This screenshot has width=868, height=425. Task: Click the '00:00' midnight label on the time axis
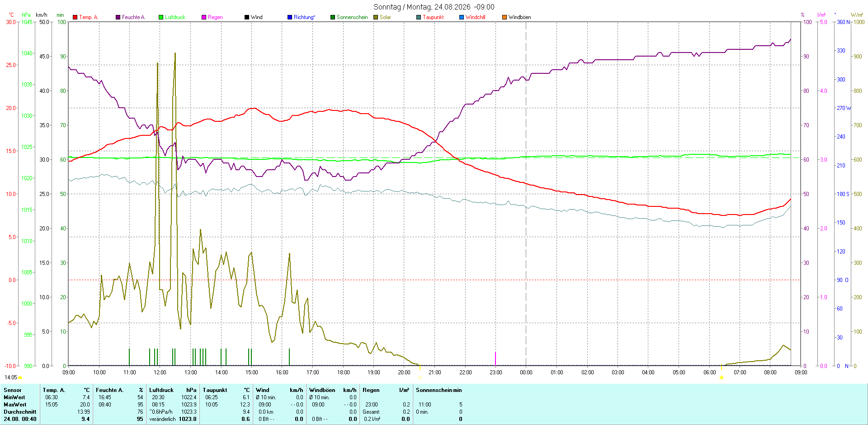pos(526,372)
